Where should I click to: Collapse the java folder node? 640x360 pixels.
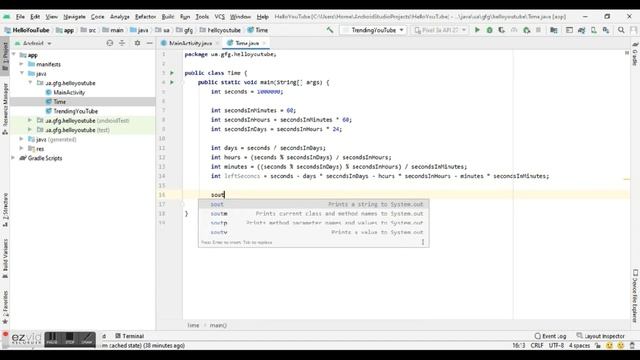22,73
